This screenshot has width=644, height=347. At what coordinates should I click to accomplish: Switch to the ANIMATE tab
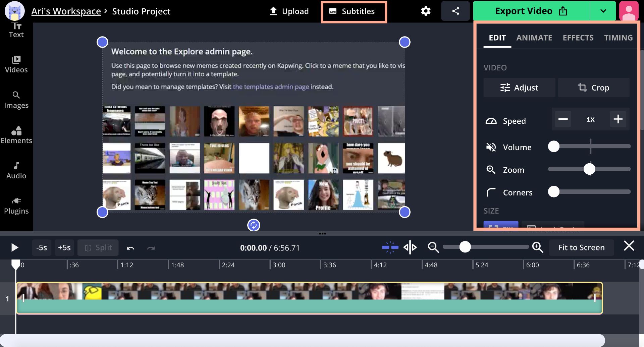[x=534, y=38]
